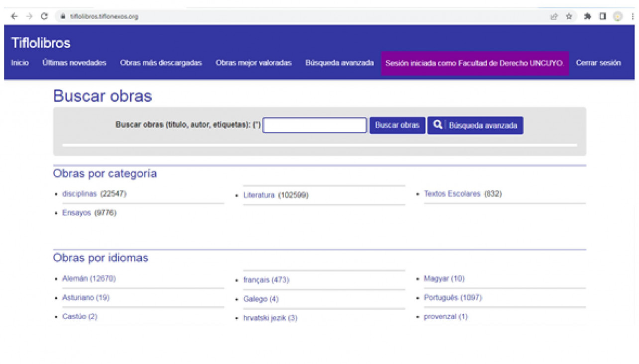
Task: Browse works in Magyar
Action: click(x=444, y=278)
